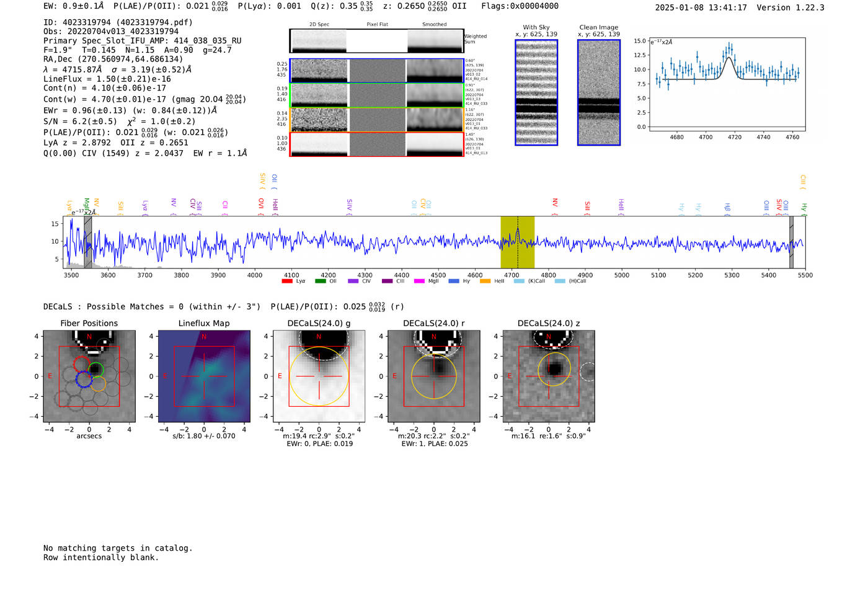Click the Obs 20220704v013 text line
The height and width of the screenshot is (591, 868).
tap(111, 32)
